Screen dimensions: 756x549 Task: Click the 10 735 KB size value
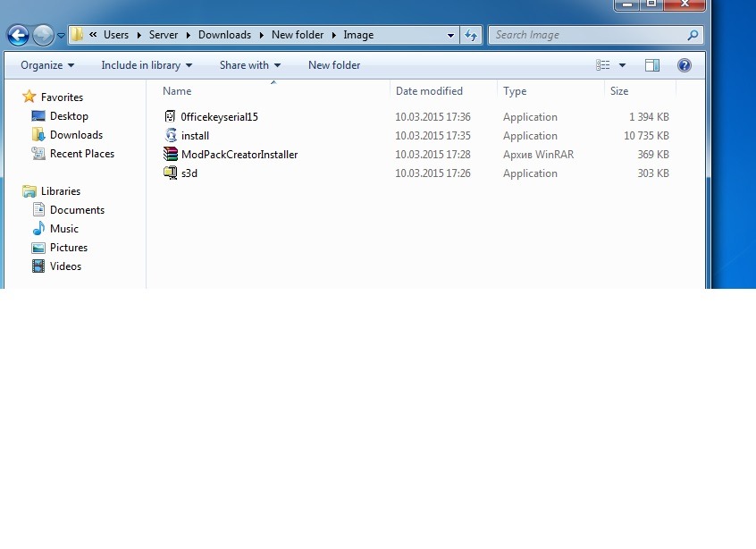647,136
